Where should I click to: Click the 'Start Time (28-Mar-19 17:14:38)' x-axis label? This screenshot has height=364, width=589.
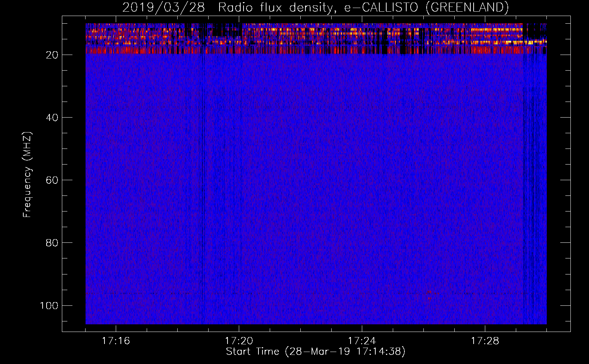[x=316, y=352]
